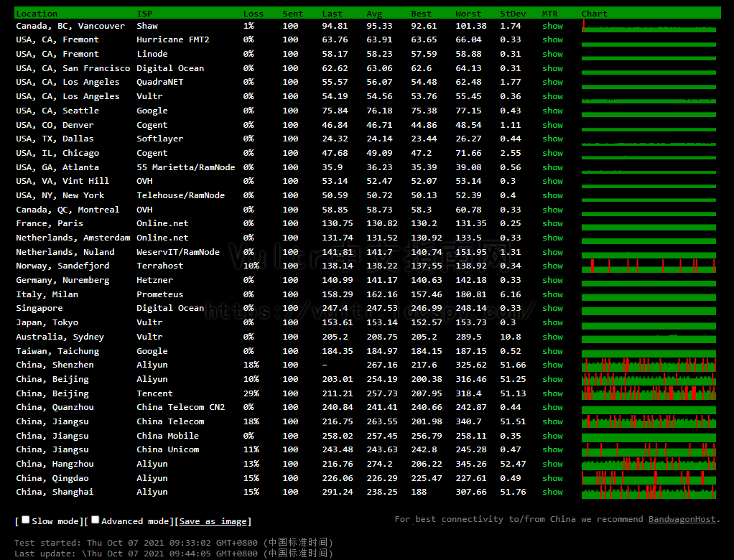Click the StDev column header

513,14
